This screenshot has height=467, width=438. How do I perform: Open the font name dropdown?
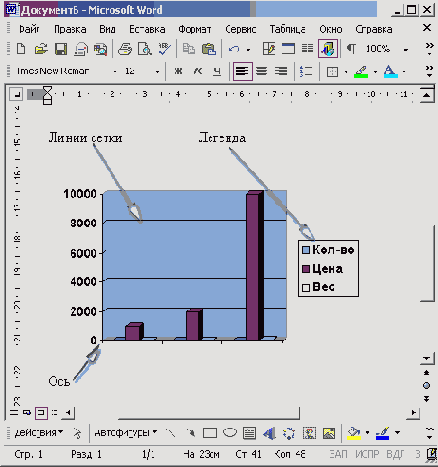115,71
